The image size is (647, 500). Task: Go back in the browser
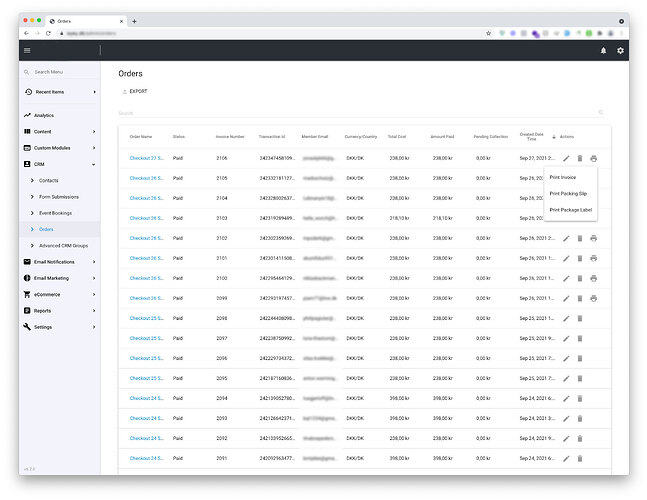(x=26, y=33)
